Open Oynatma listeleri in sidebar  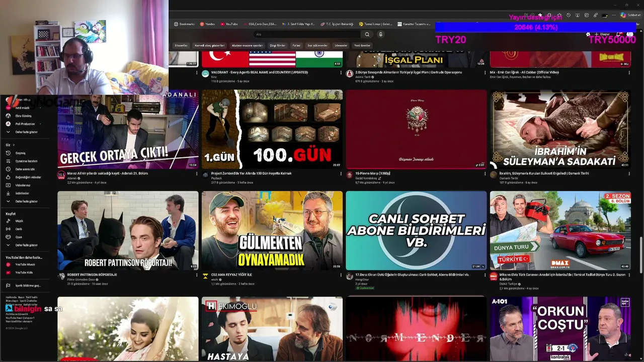point(26,161)
